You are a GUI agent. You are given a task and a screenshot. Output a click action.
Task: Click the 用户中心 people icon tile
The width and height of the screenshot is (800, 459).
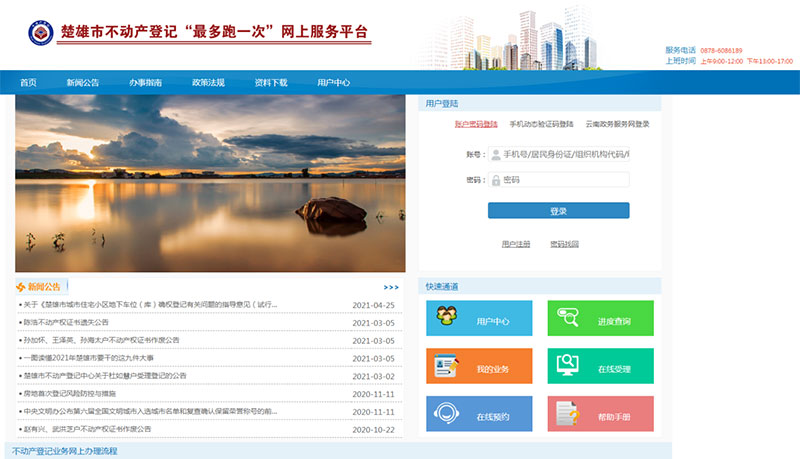tap(445, 319)
